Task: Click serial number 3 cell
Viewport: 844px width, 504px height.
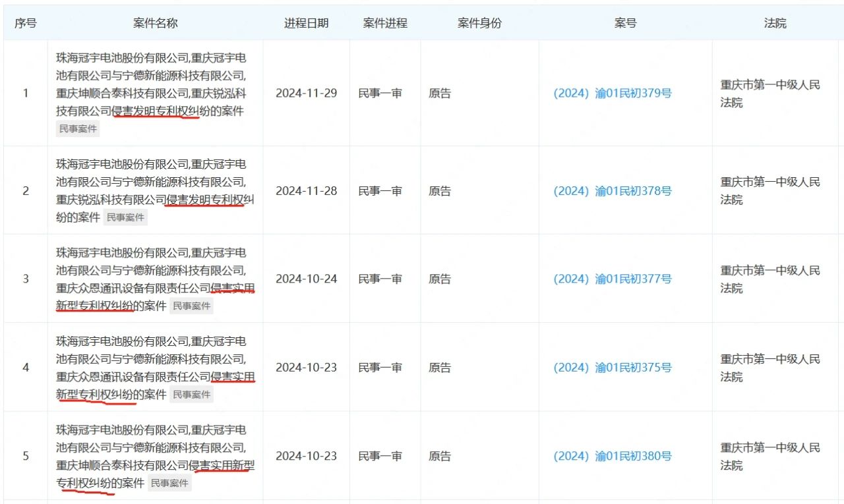Action: point(26,279)
